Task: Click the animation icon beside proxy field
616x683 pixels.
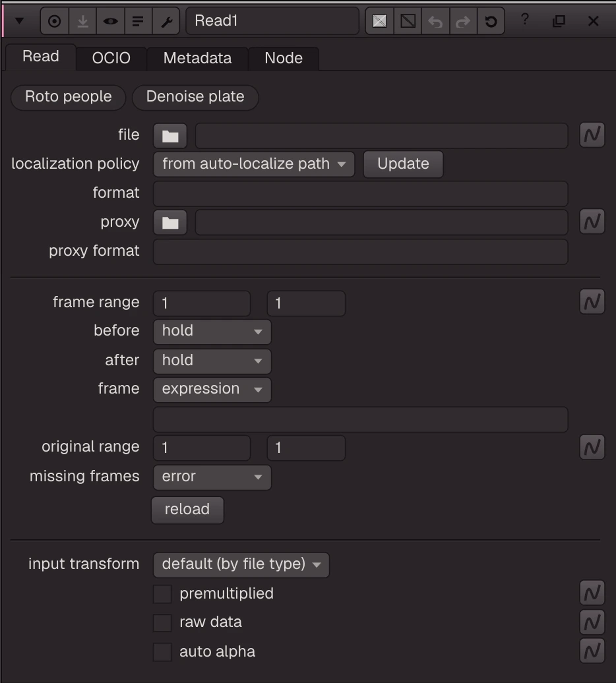Action: 592,222
